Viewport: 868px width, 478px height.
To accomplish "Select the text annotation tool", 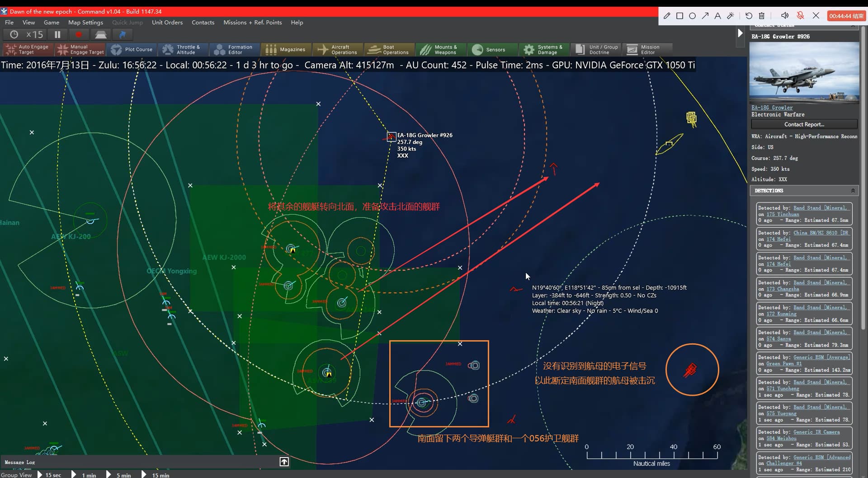I will (x=717, y=16).
